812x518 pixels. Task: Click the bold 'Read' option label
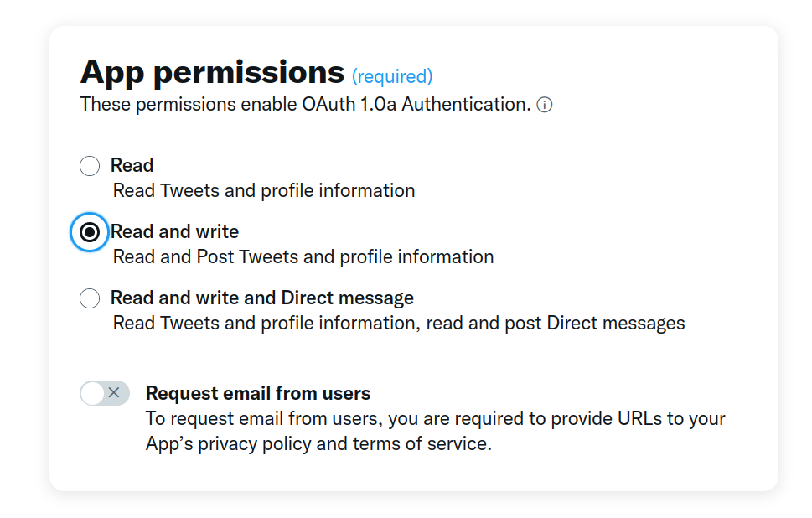(x=132, y=165)
